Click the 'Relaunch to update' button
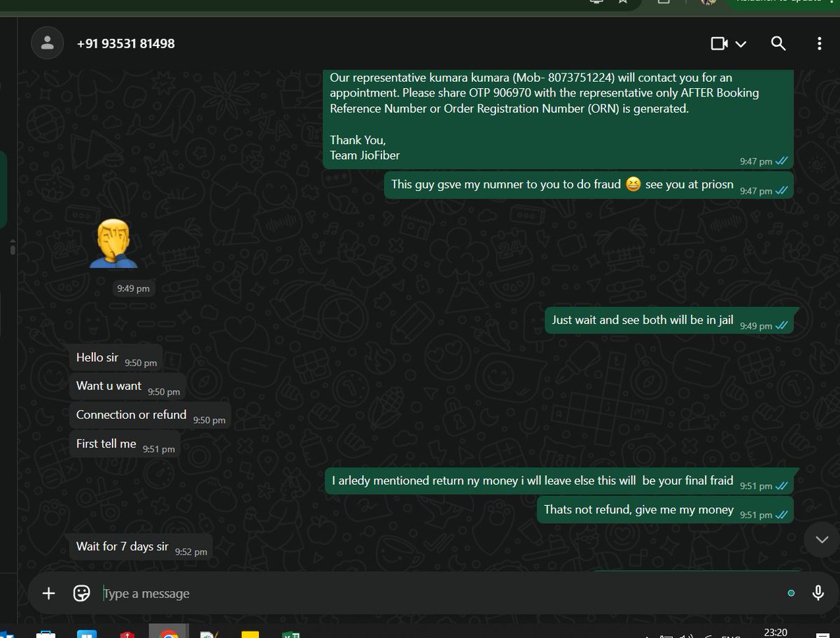The height and width of the screenshot is (638, 840). click(779, 3)
